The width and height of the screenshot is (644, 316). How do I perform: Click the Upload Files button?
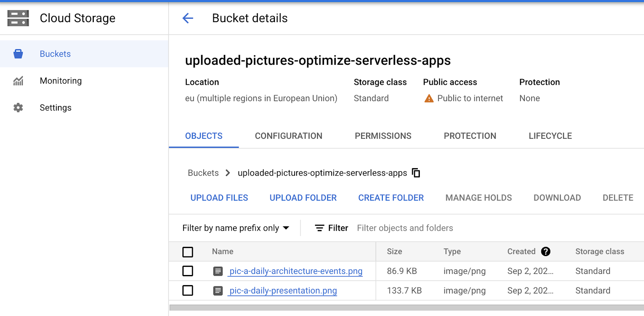[x=219, y=198]
